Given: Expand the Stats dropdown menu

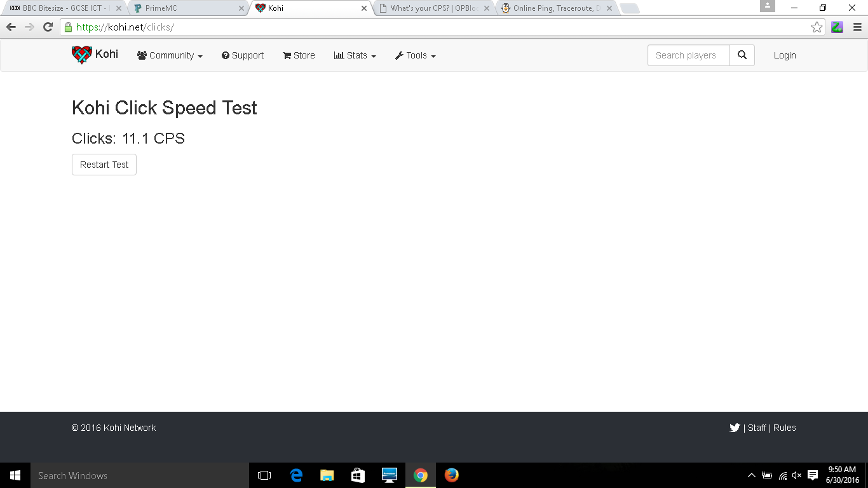Looking at the screenshot, I should click(x=355, y=56).
